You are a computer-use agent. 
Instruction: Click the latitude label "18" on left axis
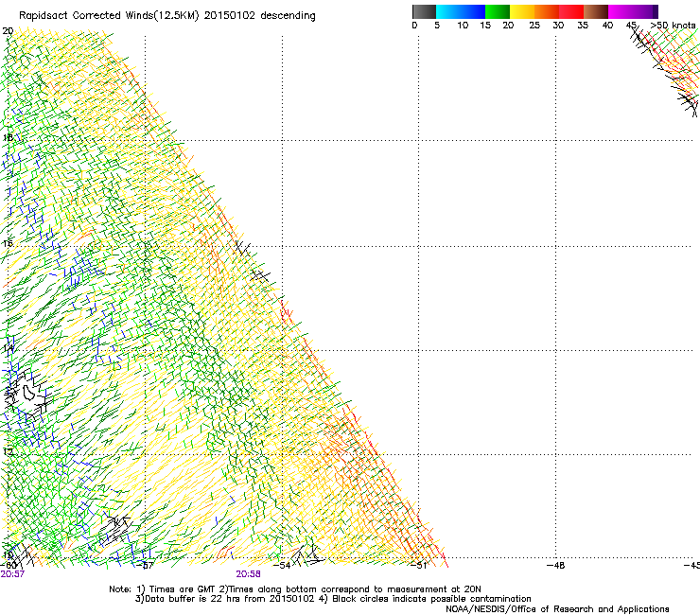[x=8, y=137]
